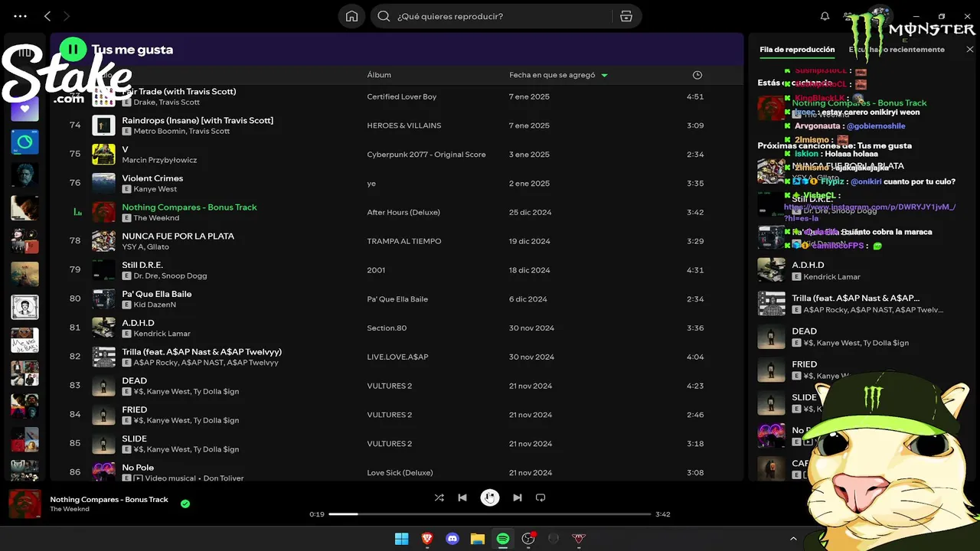Switch to "Escuchado recientemente" tab
The height and width of the screenshot is (551, 980).
click(x=897, y=50)
